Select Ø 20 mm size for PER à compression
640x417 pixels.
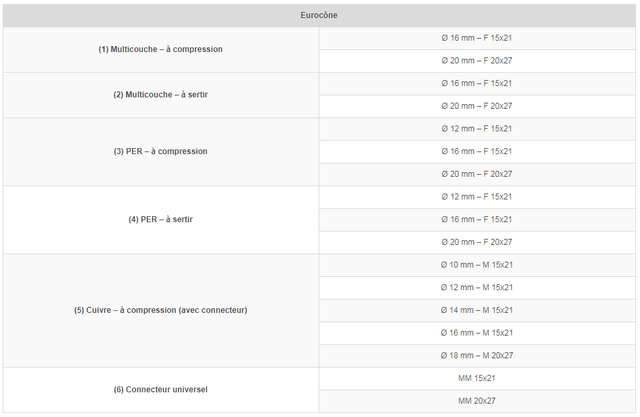[477, 174]
